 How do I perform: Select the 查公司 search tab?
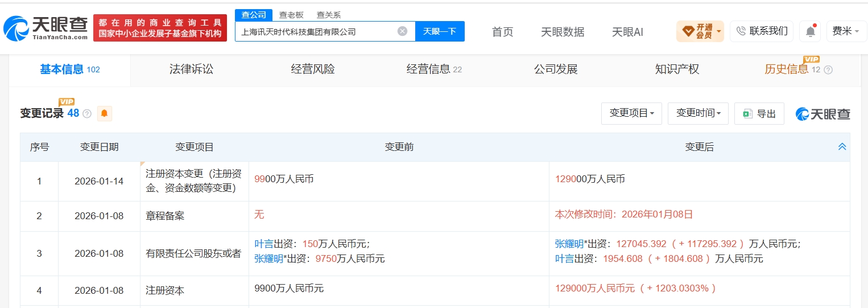(253, 15)
